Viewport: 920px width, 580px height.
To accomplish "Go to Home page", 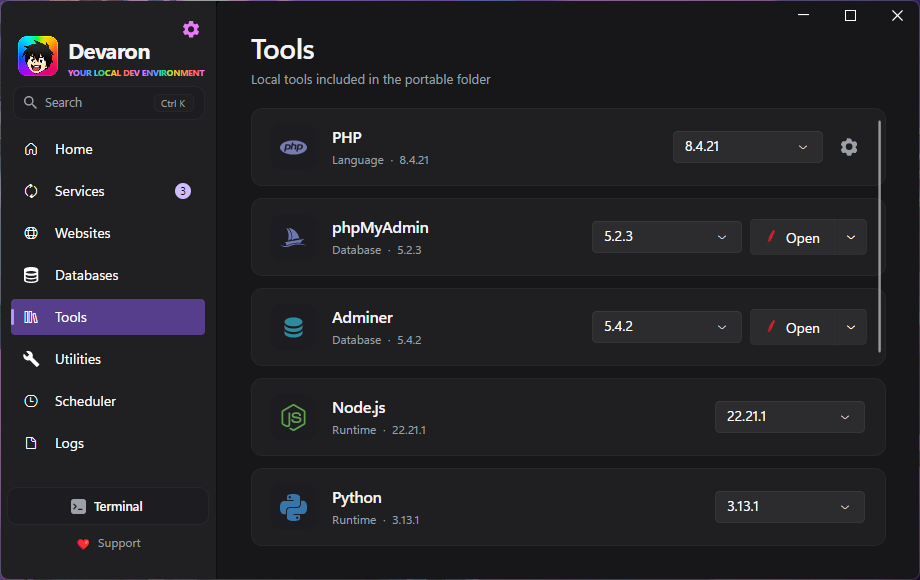I will click(108, 149).
